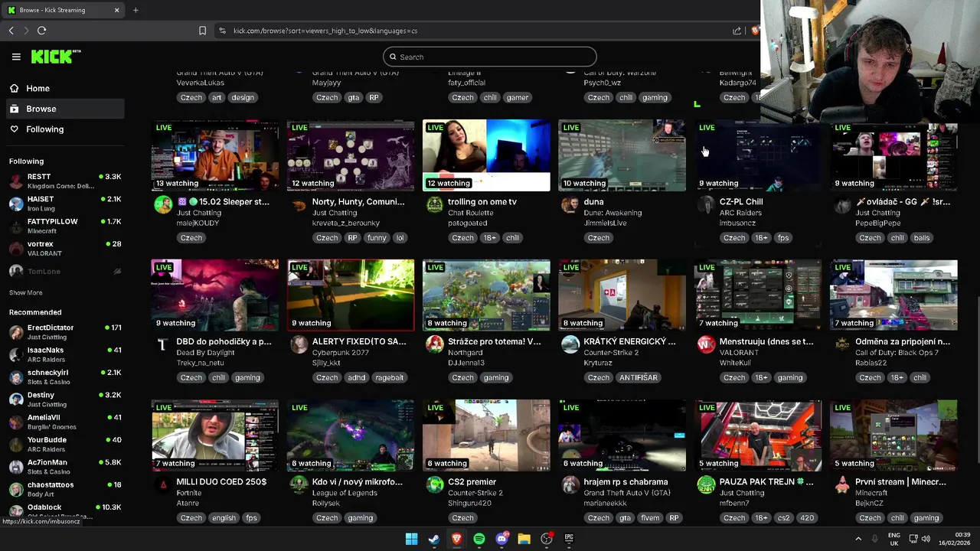Screen dimensions: 980x551
Task: Open a new browser tab
Action: (x=136, y=10)
